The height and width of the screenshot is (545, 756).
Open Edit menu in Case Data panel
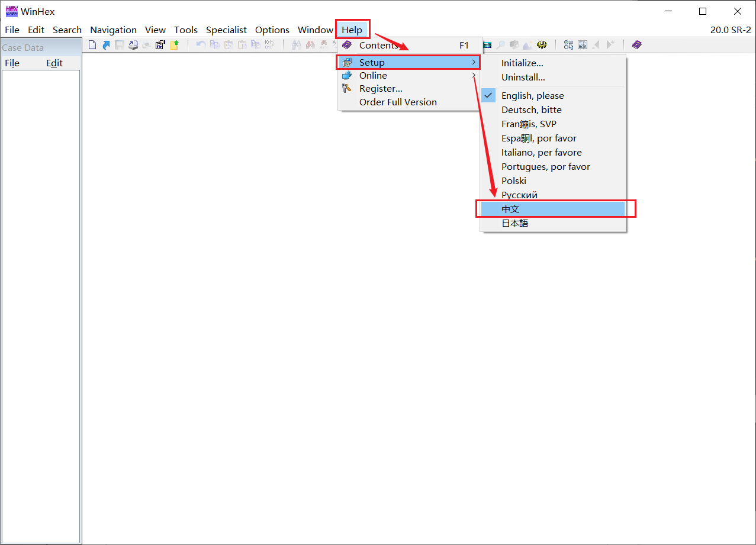click(54, 63)
